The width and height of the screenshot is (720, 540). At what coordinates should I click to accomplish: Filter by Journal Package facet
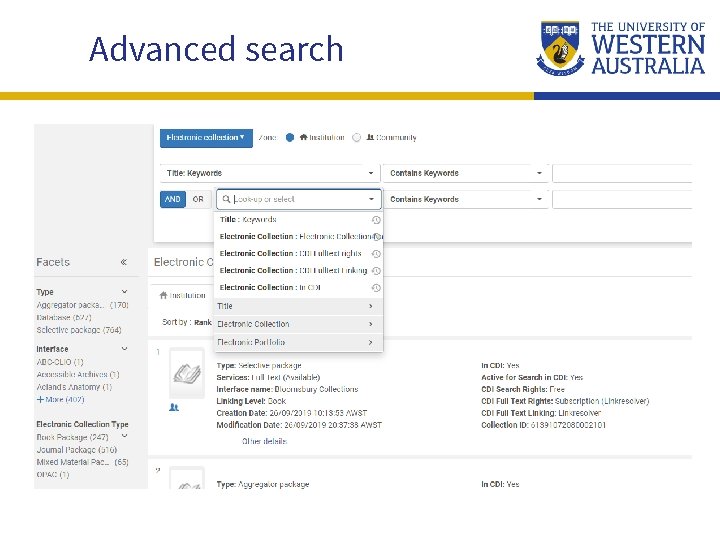click(77, 450)
